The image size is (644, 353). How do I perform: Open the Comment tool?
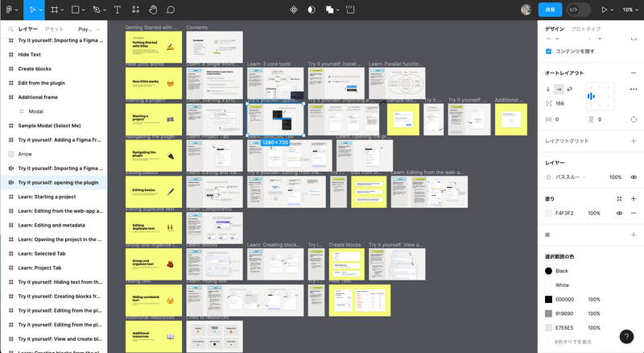click(x=171, y=10)
